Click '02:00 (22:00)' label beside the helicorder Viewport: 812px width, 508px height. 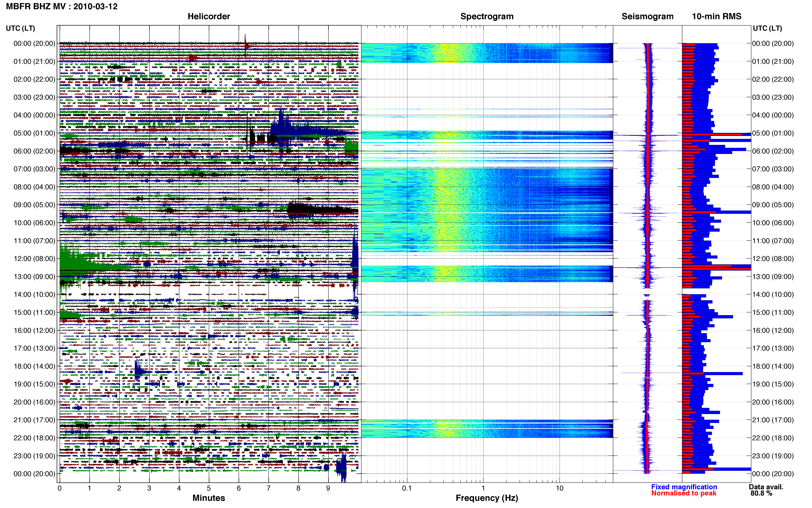pos(34,79)
